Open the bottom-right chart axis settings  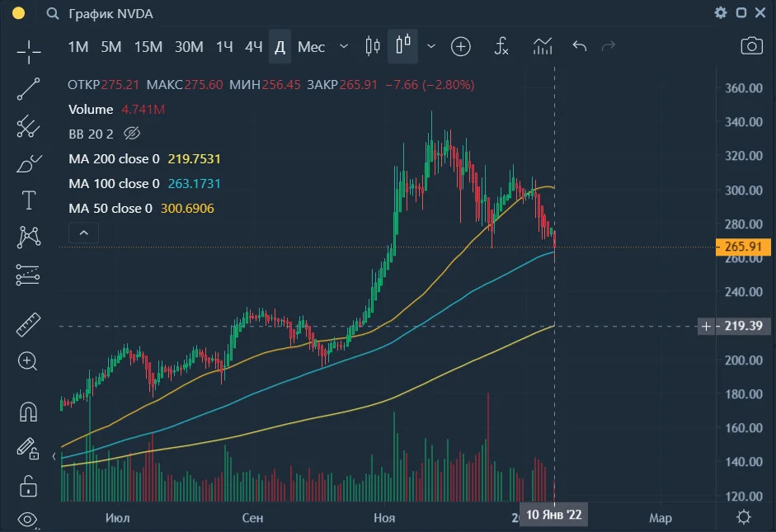[743, 517]
